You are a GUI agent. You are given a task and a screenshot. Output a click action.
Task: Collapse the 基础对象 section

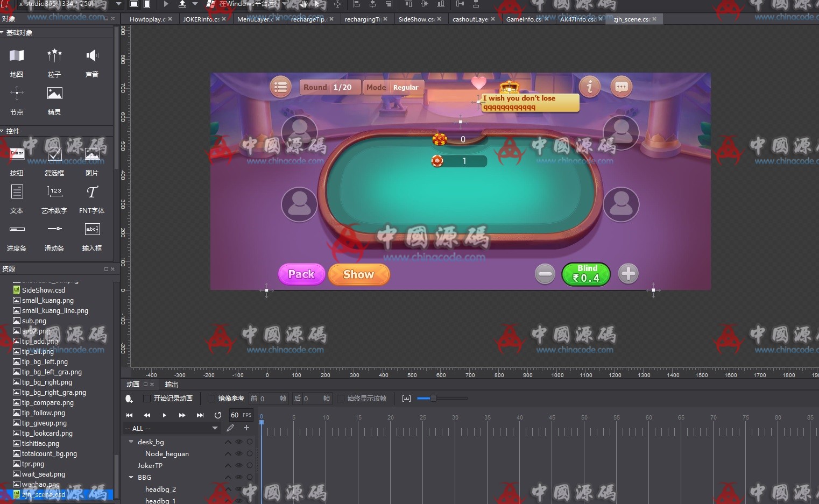pyautogui.click(x=2, y=33)
